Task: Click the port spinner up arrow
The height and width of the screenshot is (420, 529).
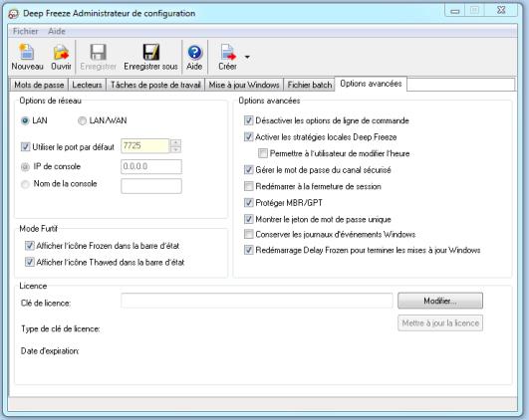Action: pos(175,142)
